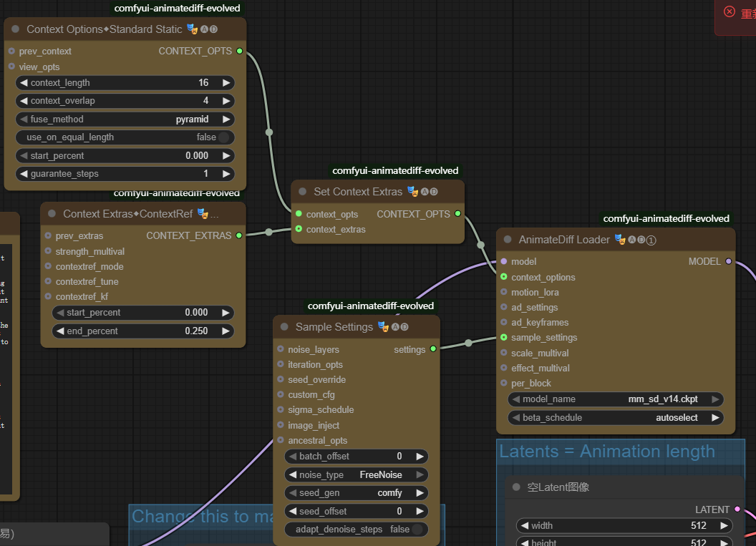756x546 pixels.
Task: Open the beta_schedule autoselect dropdown
Action: (x=616, y=418)
